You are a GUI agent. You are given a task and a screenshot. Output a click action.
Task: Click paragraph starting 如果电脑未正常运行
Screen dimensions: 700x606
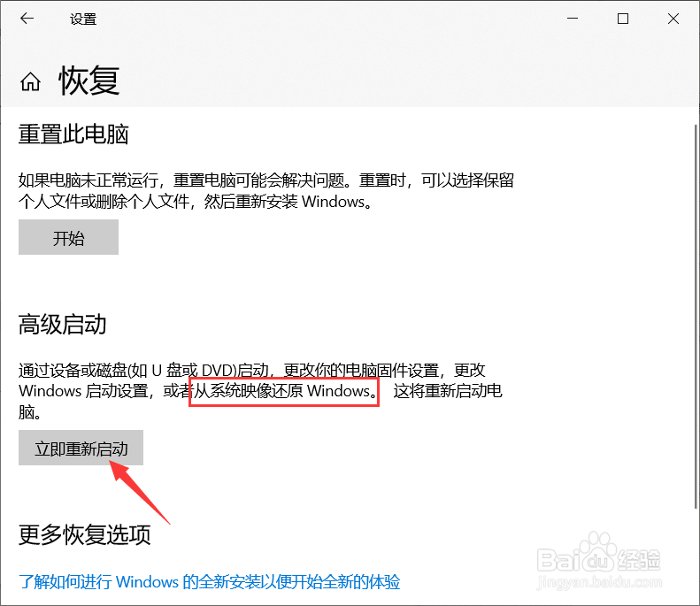(266, 191)
